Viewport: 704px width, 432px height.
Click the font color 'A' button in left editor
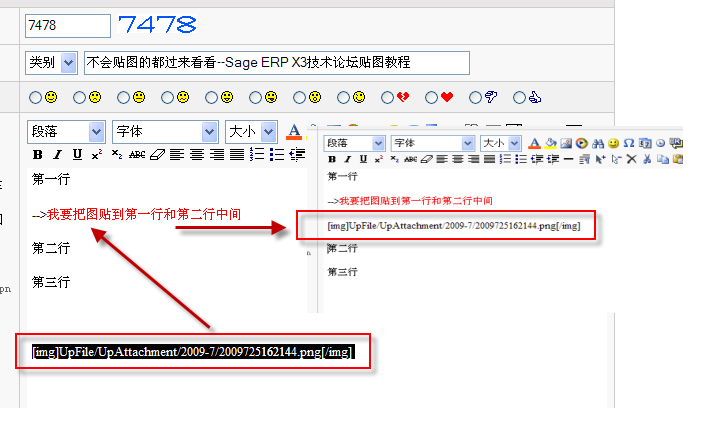(x=294, y=131)
